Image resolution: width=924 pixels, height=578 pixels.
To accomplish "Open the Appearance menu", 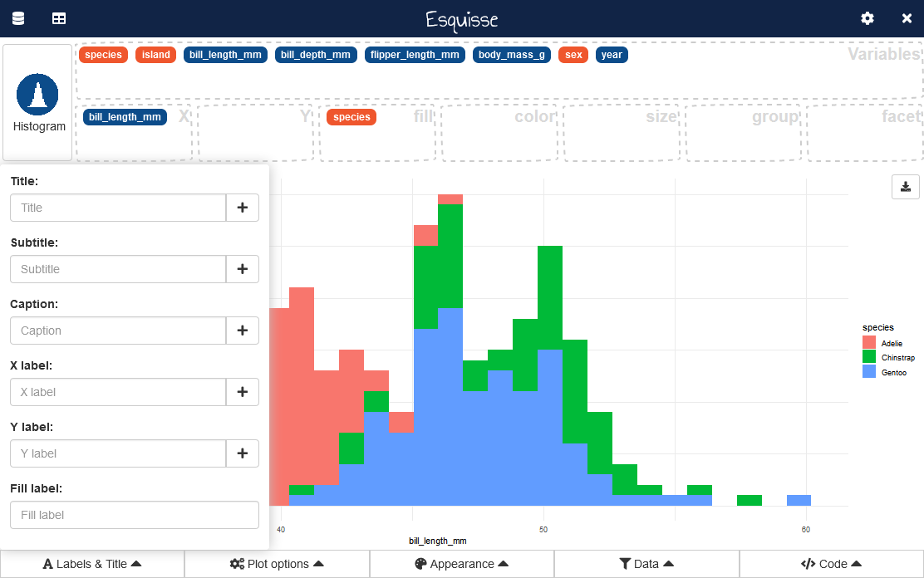I will click(x=461, y=564).
